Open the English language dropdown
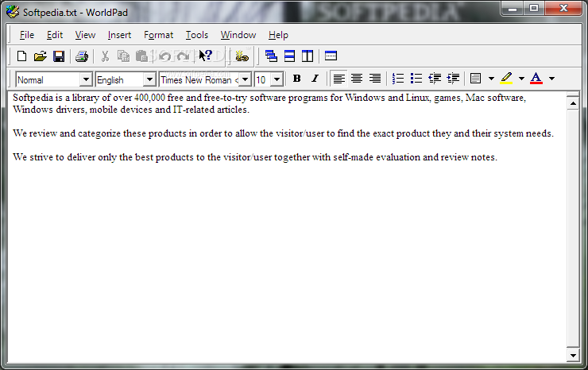The image size is (588, 370). click(x=149, y=79)
